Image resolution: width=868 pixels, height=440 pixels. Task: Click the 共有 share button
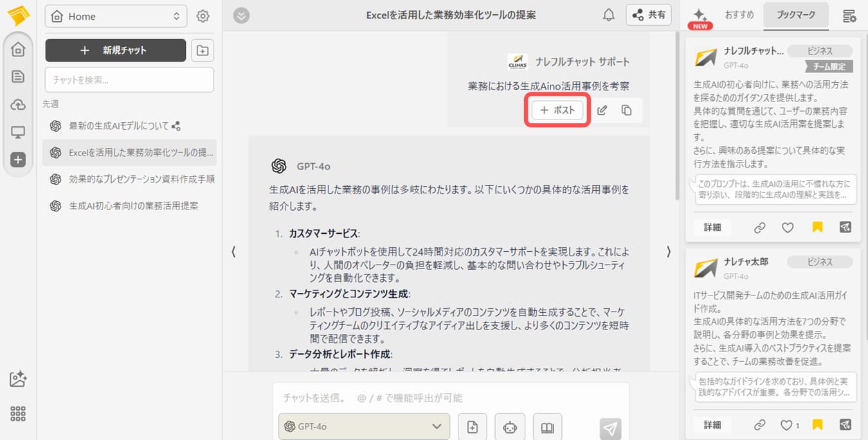[x=649, y=15]
